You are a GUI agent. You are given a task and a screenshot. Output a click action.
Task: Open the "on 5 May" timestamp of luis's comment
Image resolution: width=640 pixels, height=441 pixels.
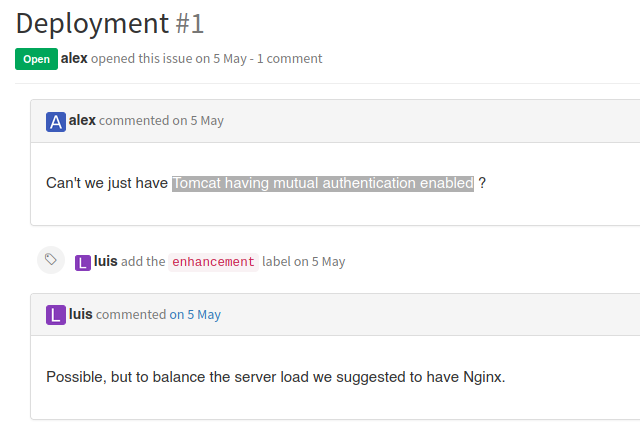pyautogui.click(x=195, y=314)
